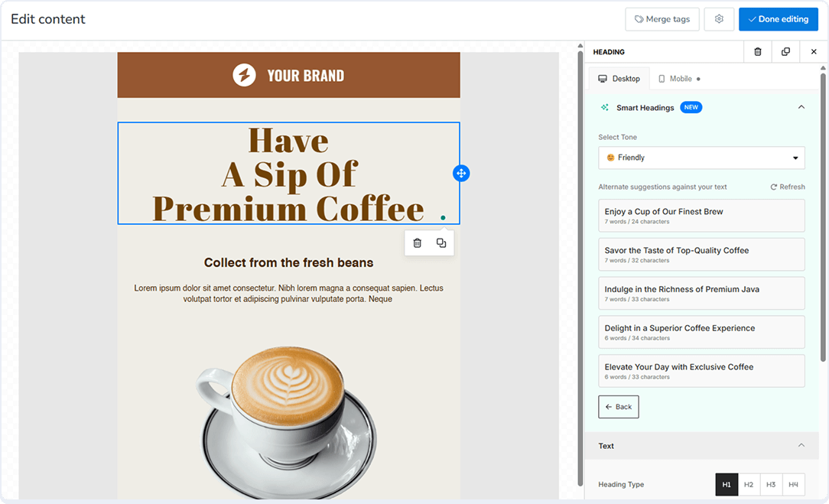
Task: Click the Done editing button
Action: click(x=778, y=19)
